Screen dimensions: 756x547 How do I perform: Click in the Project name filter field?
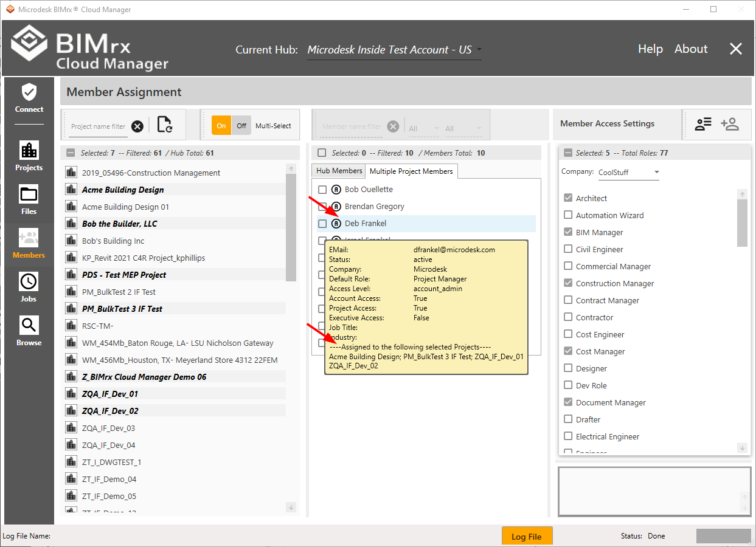98,126
